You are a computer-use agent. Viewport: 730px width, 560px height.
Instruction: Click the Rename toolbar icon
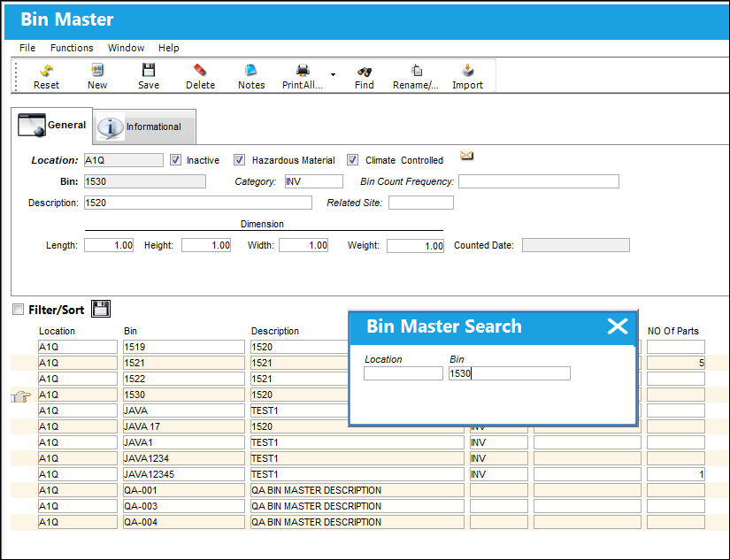[x=416, y=70]
